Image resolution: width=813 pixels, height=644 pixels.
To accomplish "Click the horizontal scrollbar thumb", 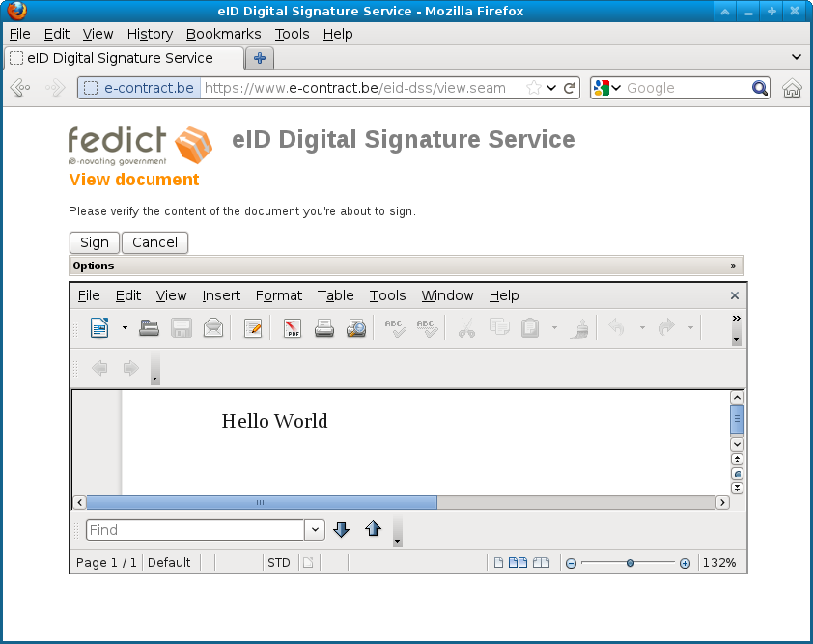I will (262, 502).
